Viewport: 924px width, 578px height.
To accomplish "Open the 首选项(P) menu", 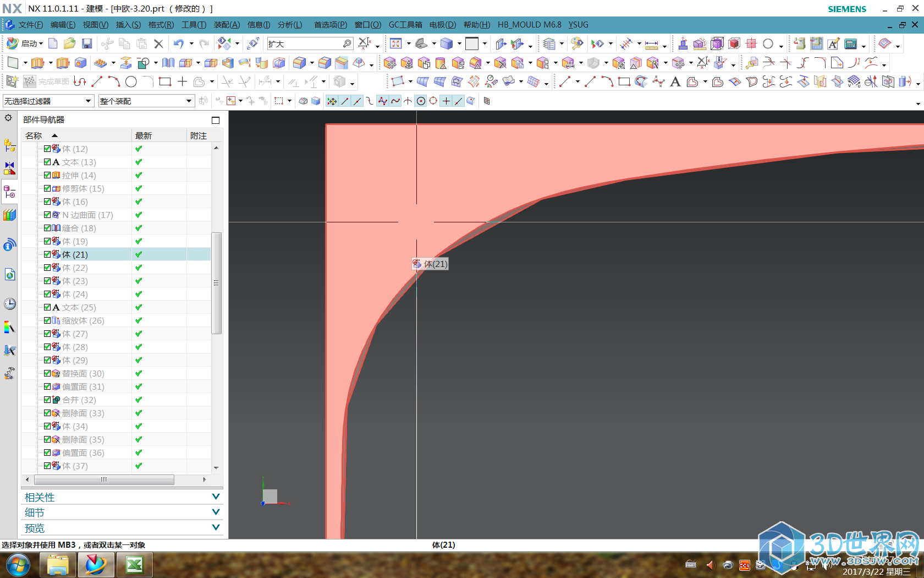I will pyautogui.click(x=331, y=25).
